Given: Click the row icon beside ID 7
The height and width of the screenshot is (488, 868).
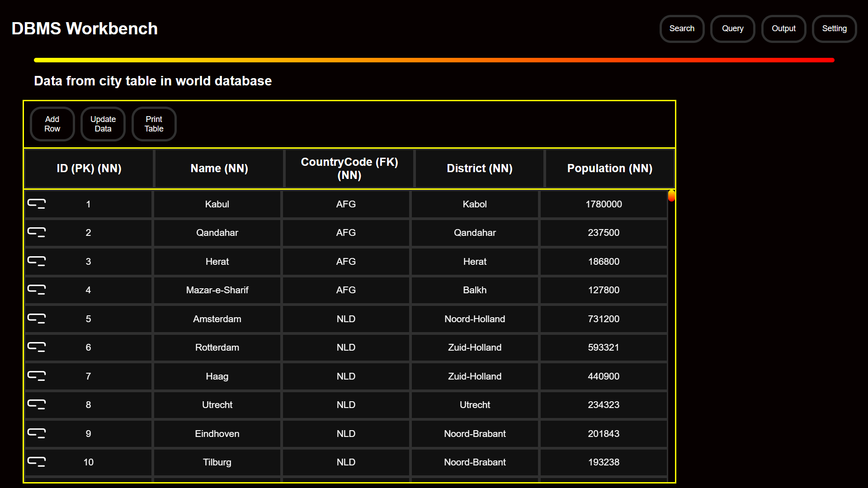Looking at the screenshot, I should pos(37,376).
